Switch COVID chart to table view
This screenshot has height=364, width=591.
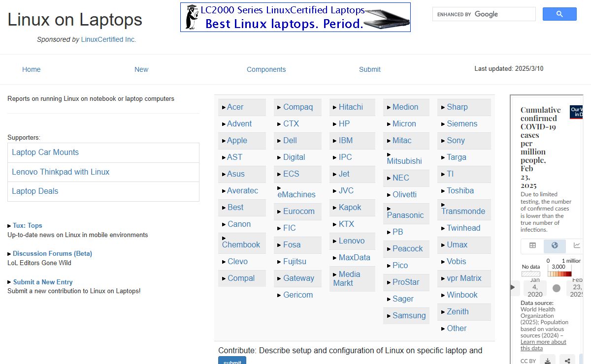(532, 245)
